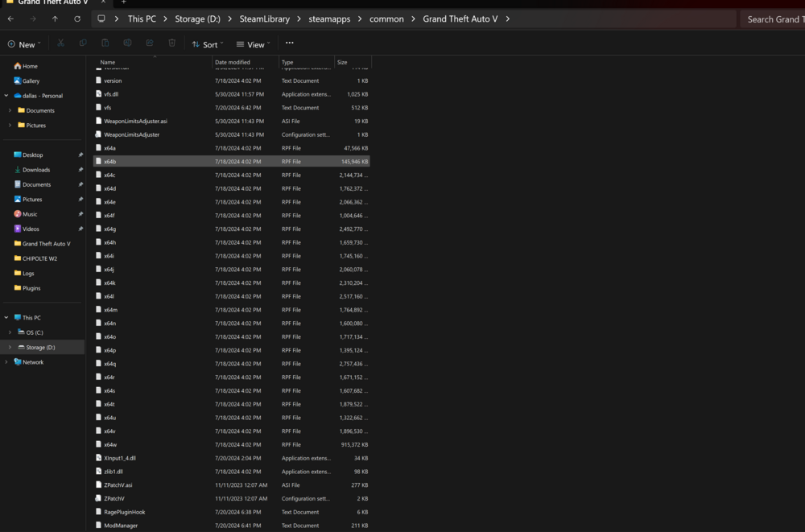
Task: Open the New dropdown menu
Action: [x=23, y=44]
